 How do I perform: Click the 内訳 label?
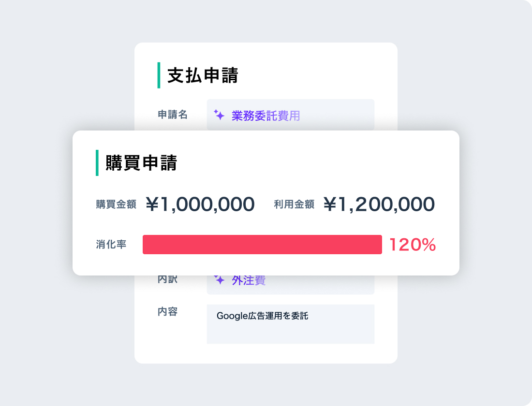tap(168, 280)
